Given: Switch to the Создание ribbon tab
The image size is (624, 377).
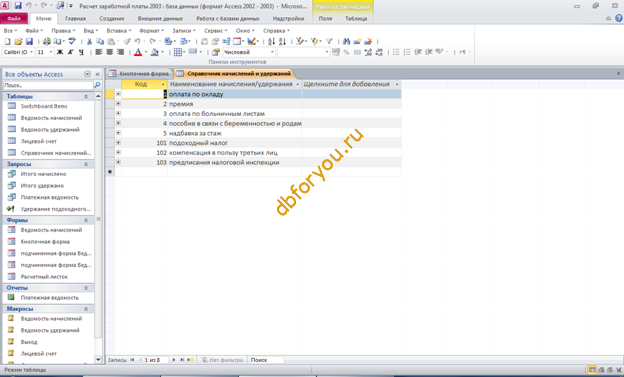Looking at the screenshot, I should 112,18.
